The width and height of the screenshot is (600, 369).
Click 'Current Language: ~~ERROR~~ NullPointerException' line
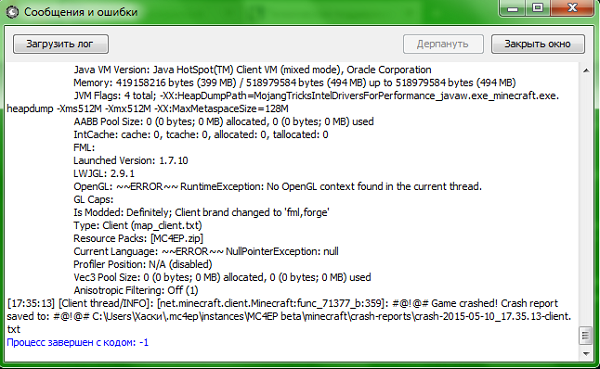coord(206,251)
